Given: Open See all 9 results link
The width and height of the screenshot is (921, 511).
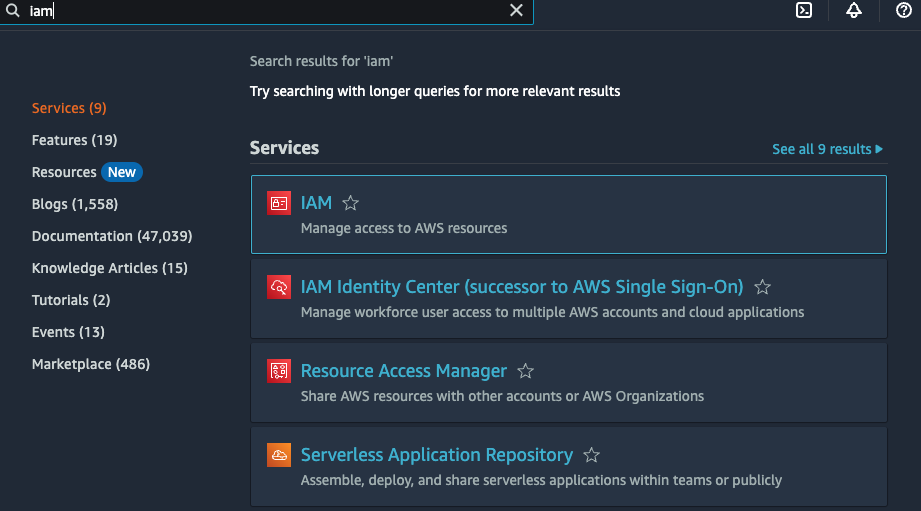Looking at the screenshot, I should (x=827, y=149).
